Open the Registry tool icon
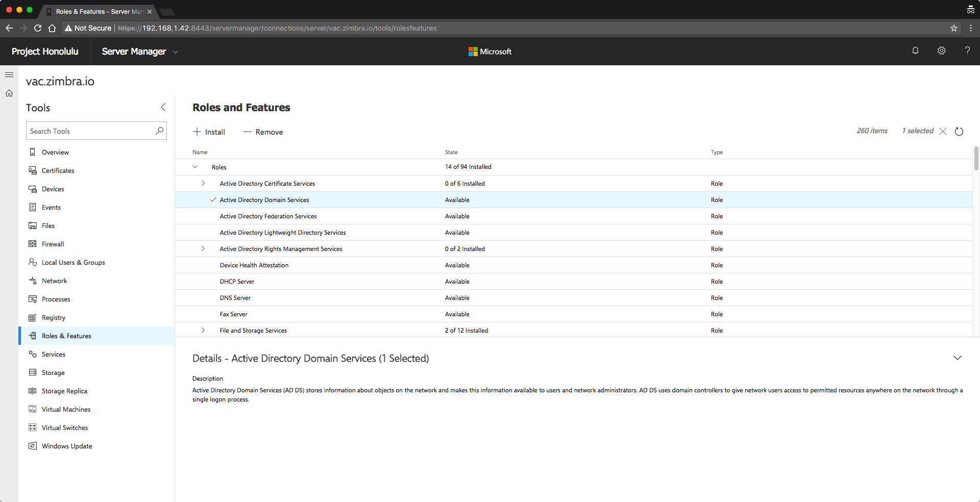Image resolution: width=980 pixels, height=502 pixels. point(33,317)
